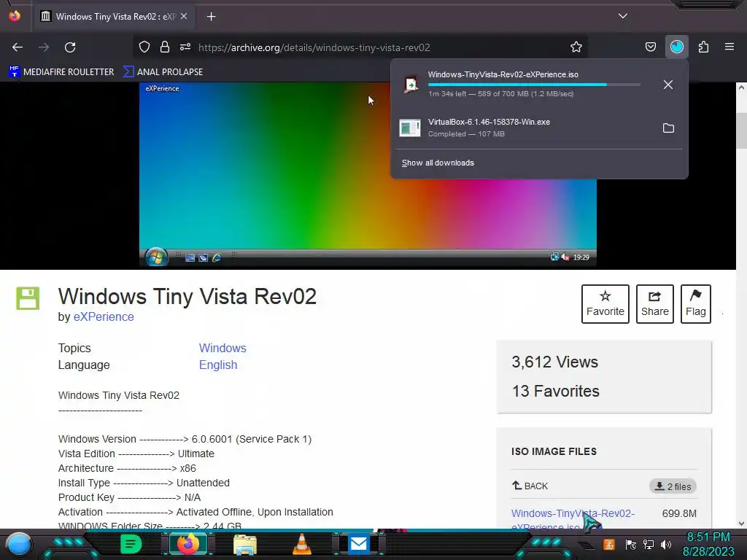Click the orange Java tray icon
The image size is (747, 560).
609,544
